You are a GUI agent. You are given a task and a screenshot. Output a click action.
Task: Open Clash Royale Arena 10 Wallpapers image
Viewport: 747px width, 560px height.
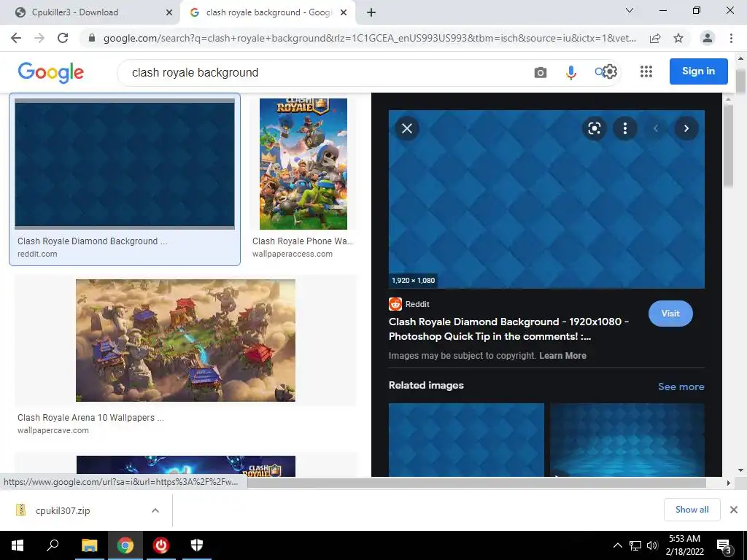[185, 341]
